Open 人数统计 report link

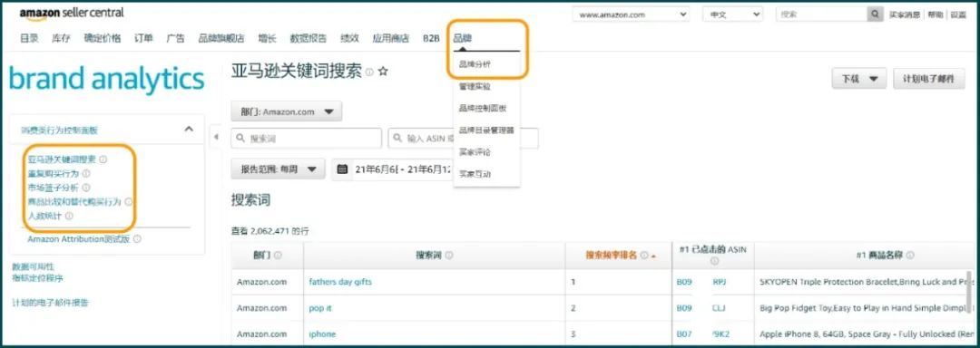point(44,216)
